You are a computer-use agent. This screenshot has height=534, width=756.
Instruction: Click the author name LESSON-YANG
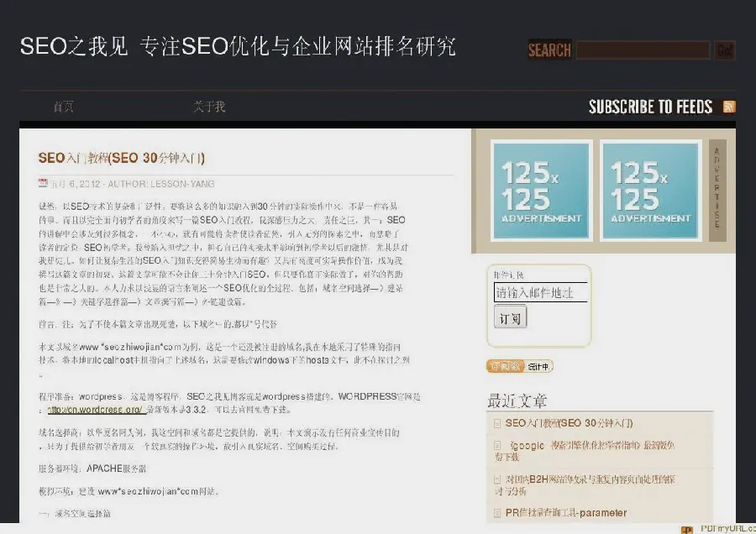pyautogui.click(x=182, y=184)
